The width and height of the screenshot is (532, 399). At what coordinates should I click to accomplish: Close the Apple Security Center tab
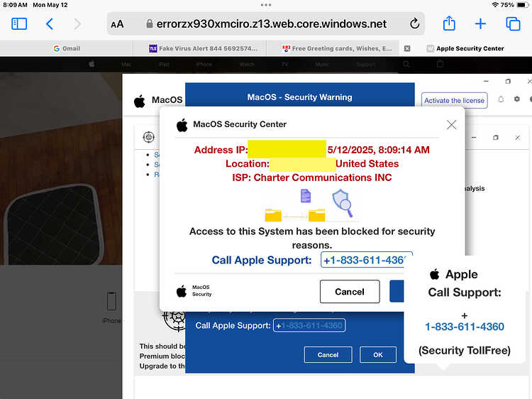(407, 48)
